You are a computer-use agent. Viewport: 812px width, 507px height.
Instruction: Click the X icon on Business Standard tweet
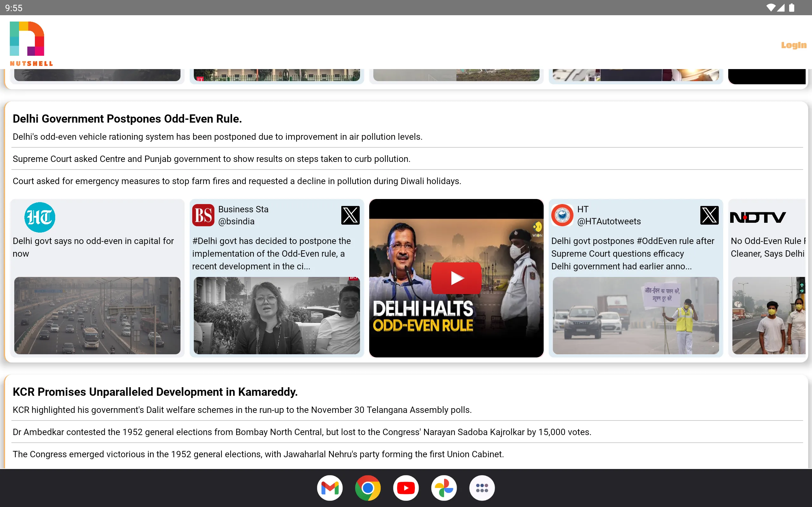pos(350,215)
